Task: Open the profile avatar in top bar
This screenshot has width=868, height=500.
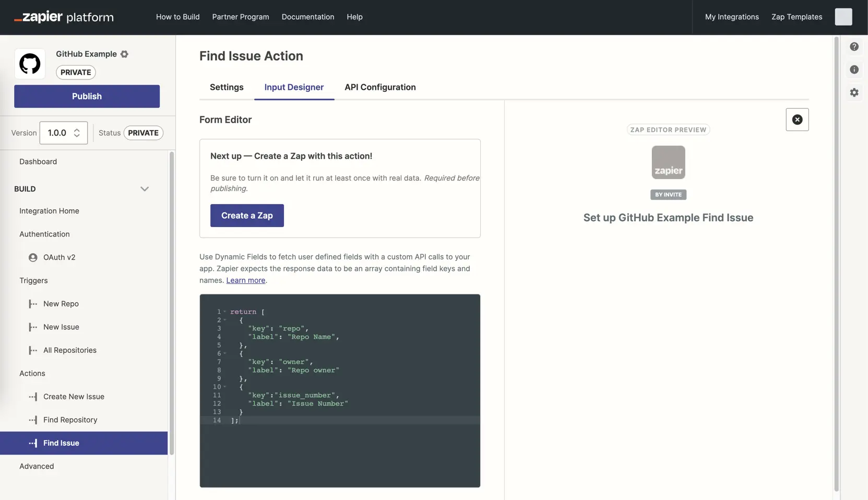Action: (843, 17)
